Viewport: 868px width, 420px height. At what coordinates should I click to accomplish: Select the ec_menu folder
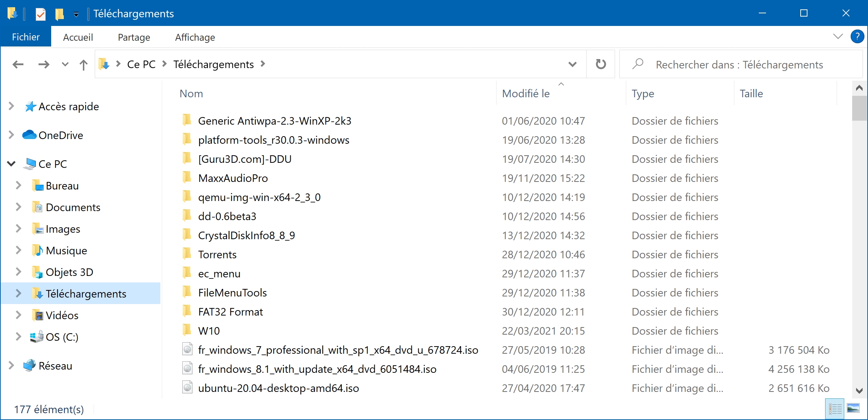click(x=219, y=273)
